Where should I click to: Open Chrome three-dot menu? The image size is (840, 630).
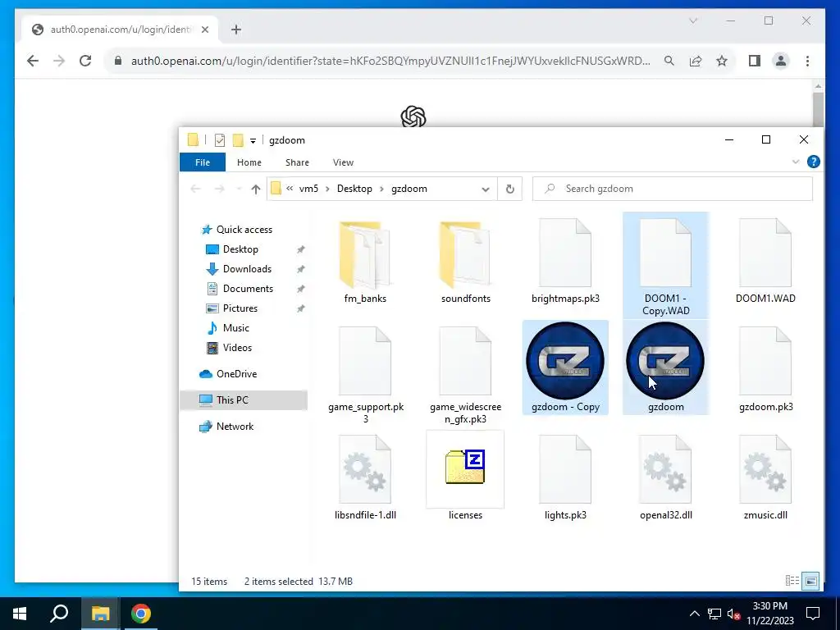click(807, 61)
